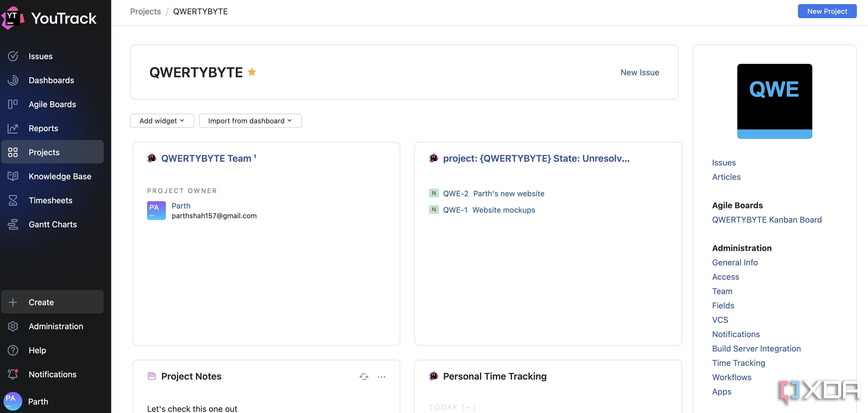Go to Projects breadcrumb link
This screenshot has height=413, width=868.
146,11
